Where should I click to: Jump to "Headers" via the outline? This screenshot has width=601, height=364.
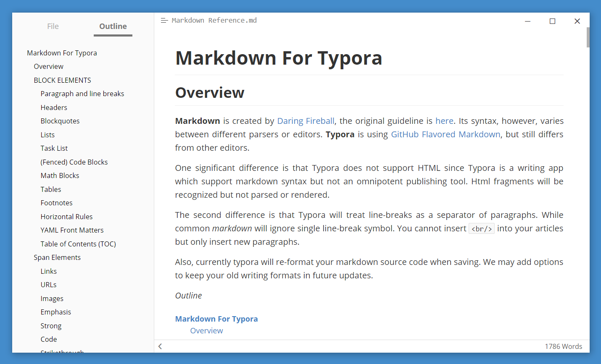click(54, 107)
